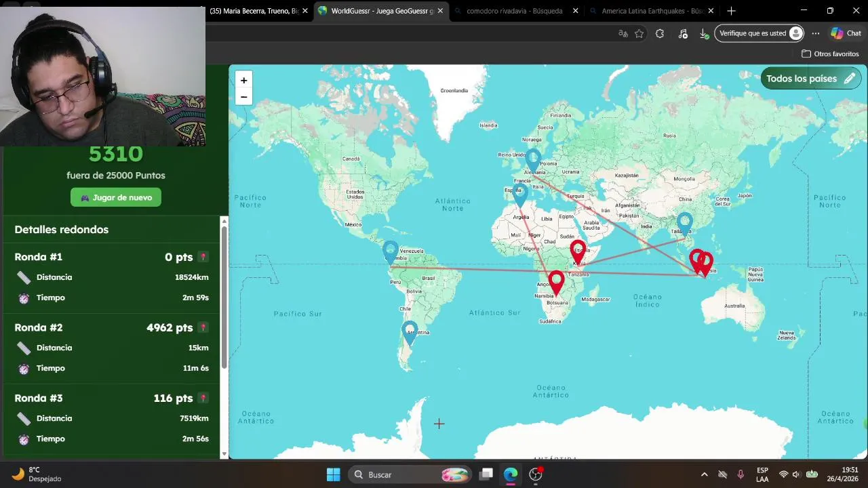Image resolution: width=868 pixels, height=488 pixels.
Task: Close the America Latina Earthquakes tab
Action: (711, 11)
